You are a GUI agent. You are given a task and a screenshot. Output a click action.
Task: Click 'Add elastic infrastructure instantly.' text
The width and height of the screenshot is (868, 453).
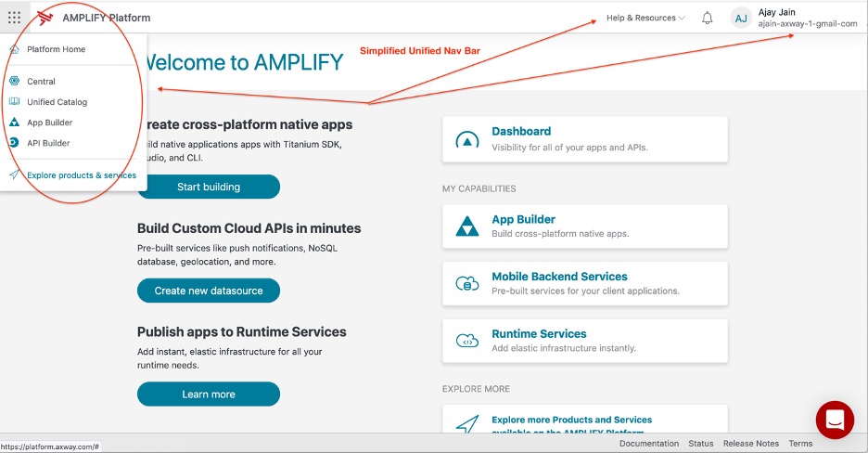pos(564,348)
